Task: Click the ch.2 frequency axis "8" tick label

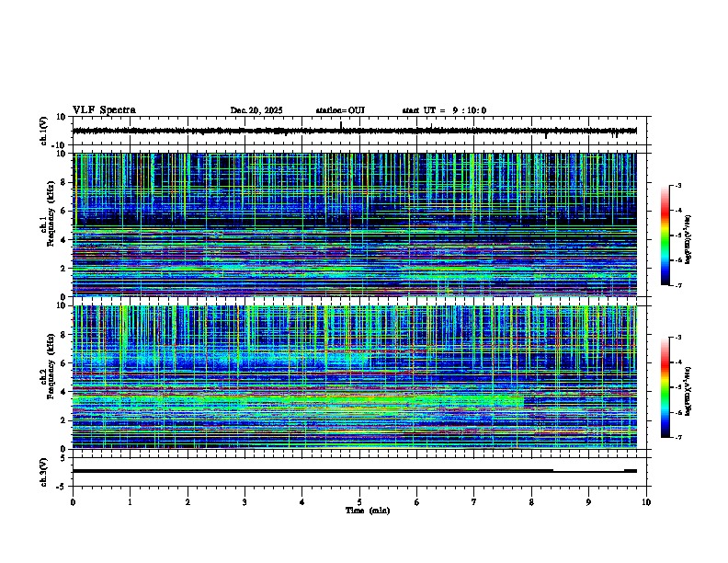Action: pyautogui.click(x=64, y=335)
